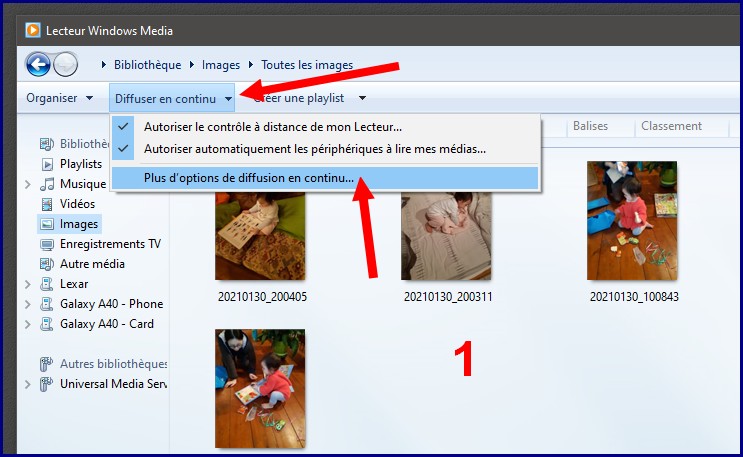This screenshot has width=743, height=457.
Task: Click the Galaxy A40 - Phone device icon
Action: coord(46,304)
